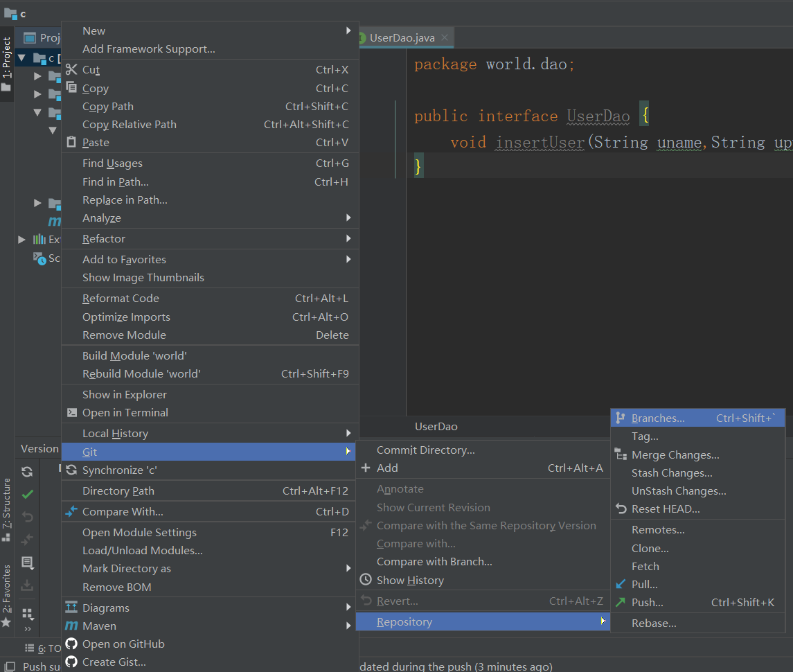Select Copy Relative Path menu item
Image resolution: width=793 pixels, height=672 pixels.
[x=210, y=125]
